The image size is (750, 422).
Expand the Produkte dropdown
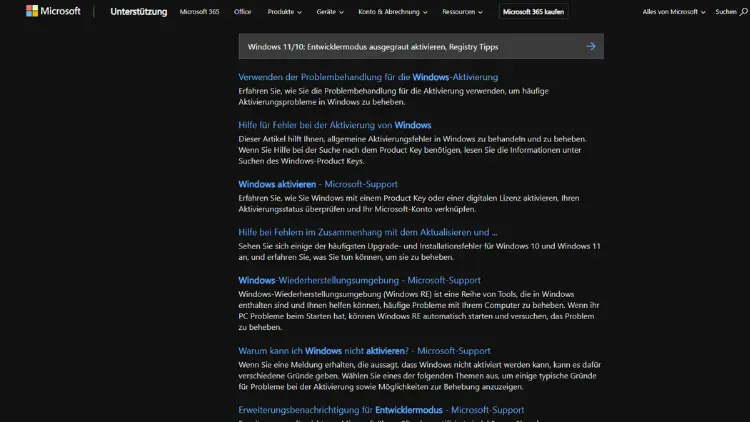tap(285, 11)
